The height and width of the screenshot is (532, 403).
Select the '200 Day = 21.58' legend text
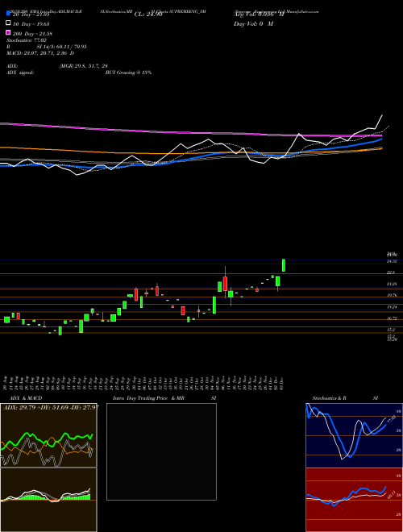click(32, 34)
